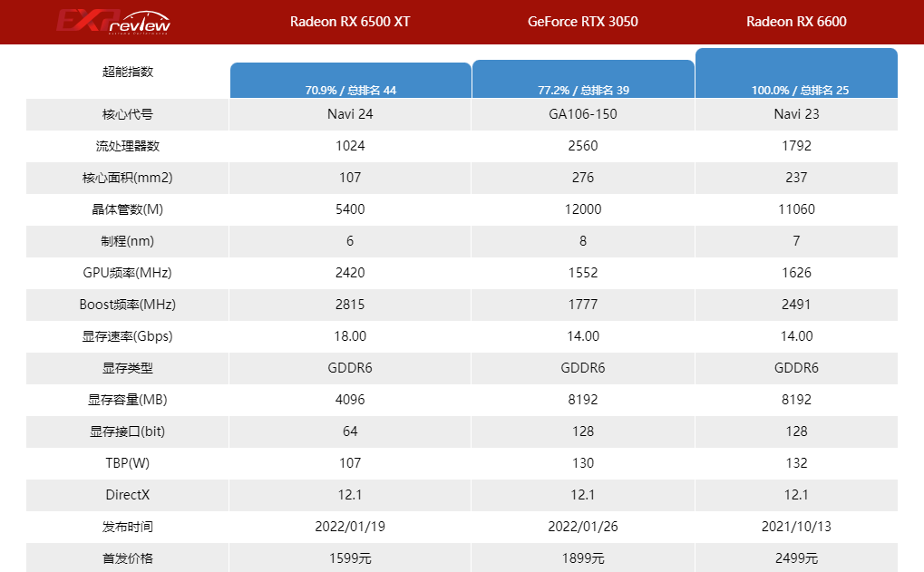Select the Radeon RX 6600 column header
Viewport: 924px width, 572px height.
click(796, 22)
